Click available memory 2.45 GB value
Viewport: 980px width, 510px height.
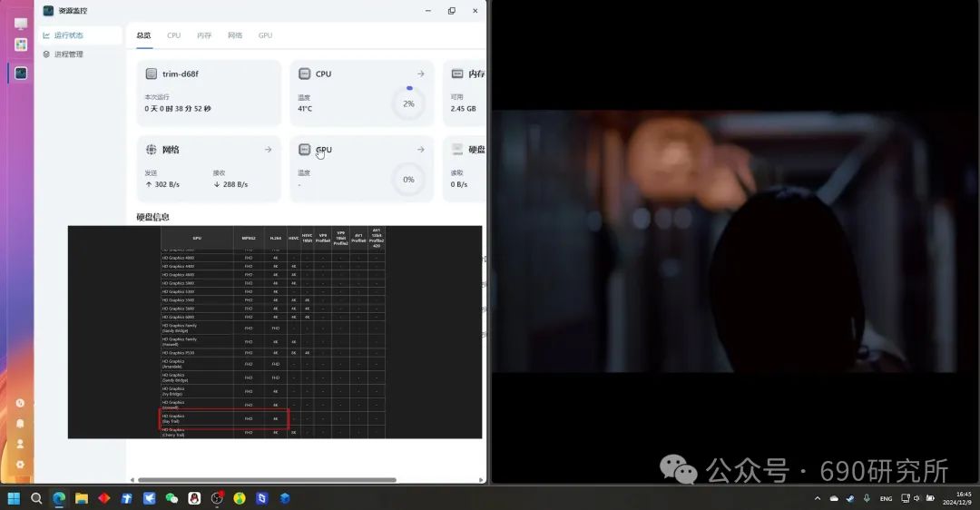(463, 109)
